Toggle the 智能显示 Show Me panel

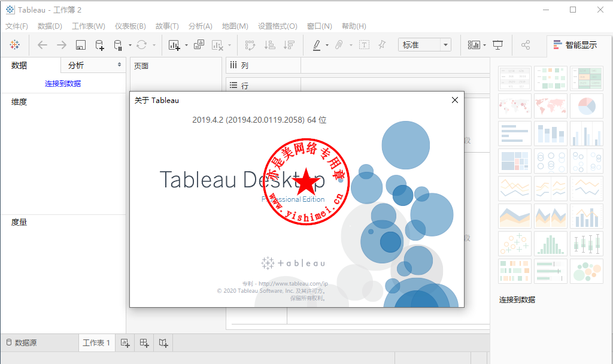575,45
